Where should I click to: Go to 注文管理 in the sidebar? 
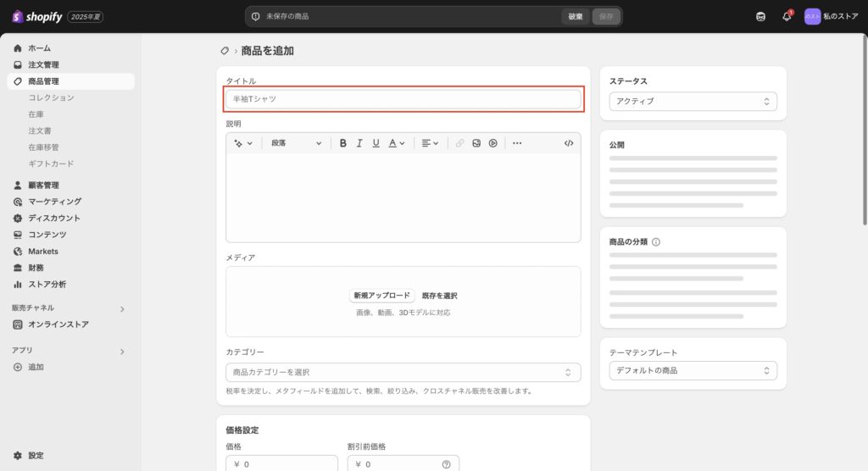tap(43, 65)
